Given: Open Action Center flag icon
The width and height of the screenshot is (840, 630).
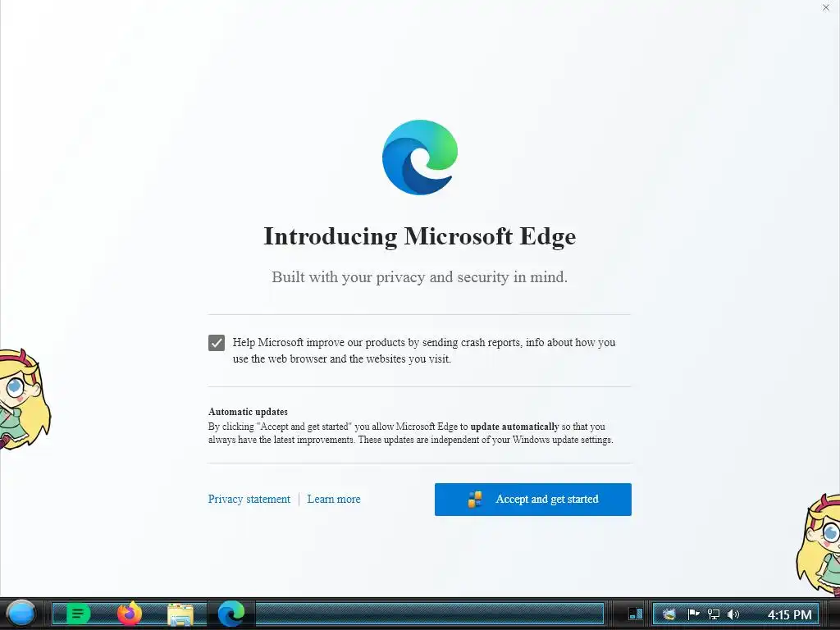Looking at the screenshot, I should click(693, 614).
